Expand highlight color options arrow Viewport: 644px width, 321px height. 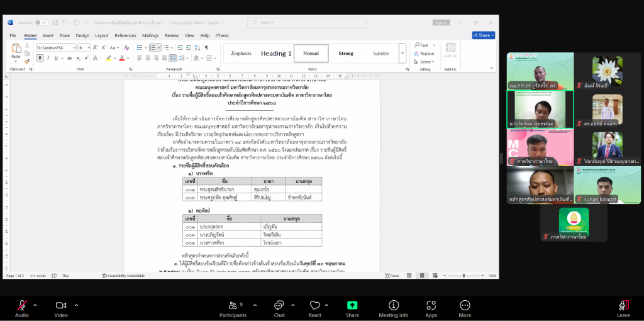point(114,58)
